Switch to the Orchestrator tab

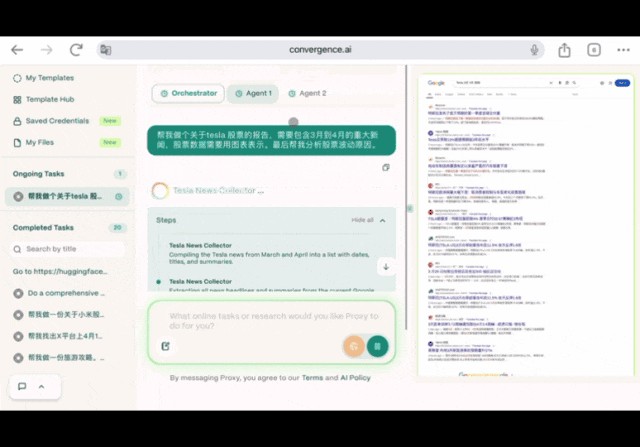pos(188,93)
